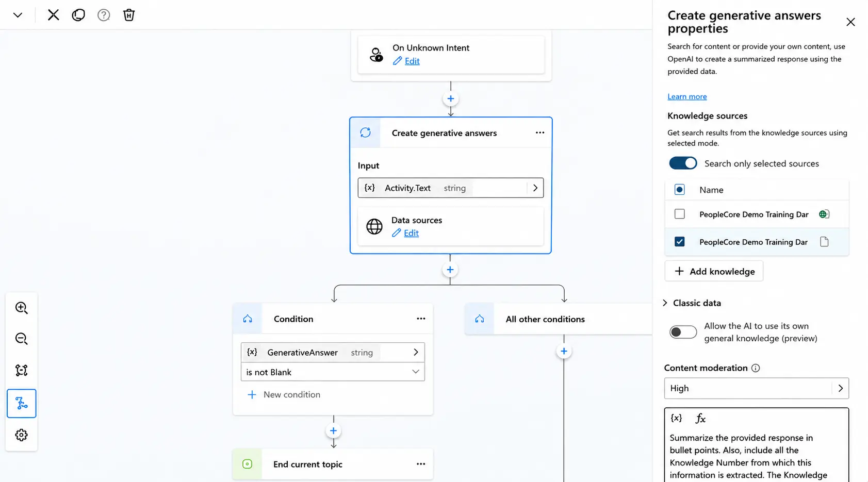
Task: Open End current topic options menu
Action: click(421, 464)
